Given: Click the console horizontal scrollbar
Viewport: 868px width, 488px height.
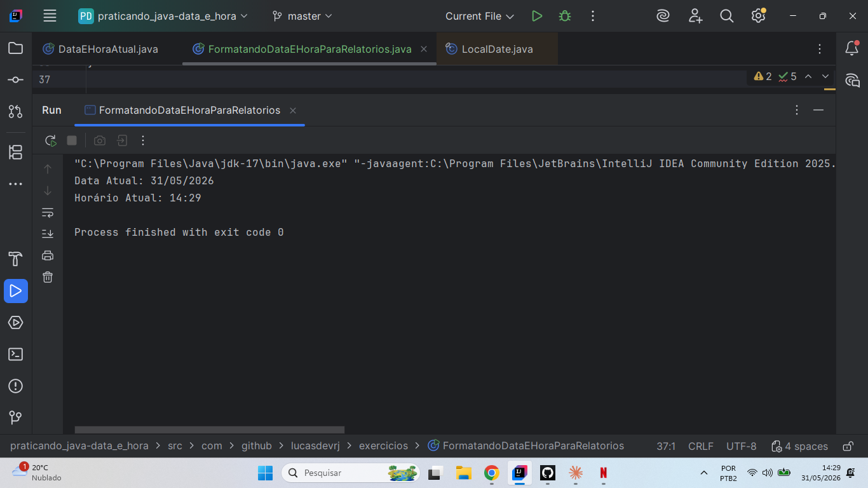Looking at the screenshot, I should (x=210, y=430).
